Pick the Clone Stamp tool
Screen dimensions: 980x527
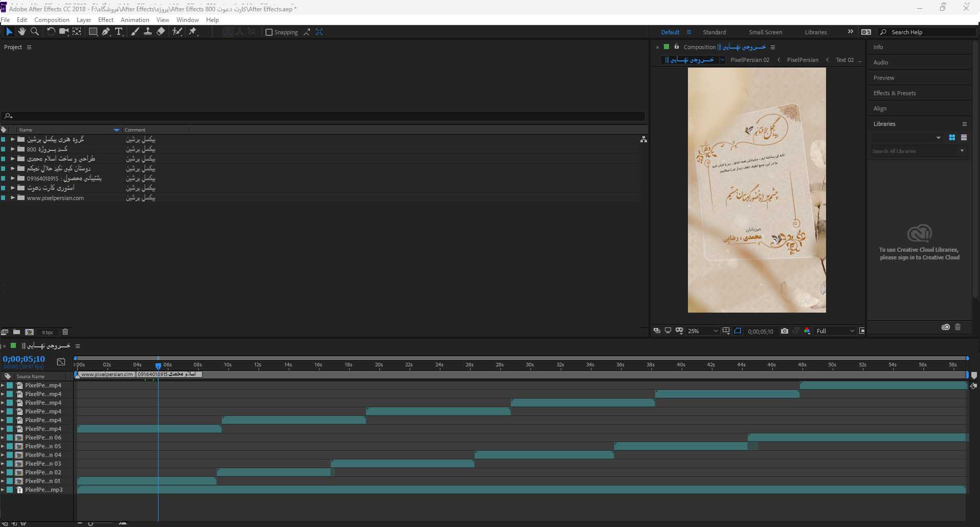coord(148,32)
